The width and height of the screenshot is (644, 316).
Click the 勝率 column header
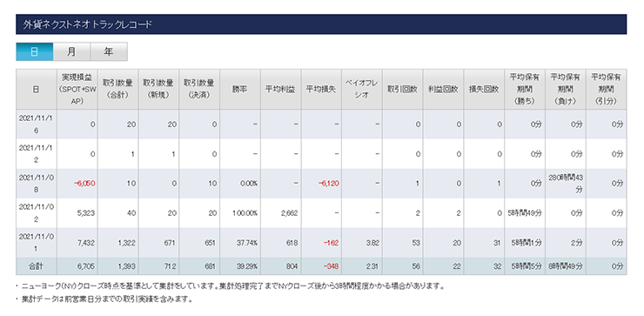coord(240,89)
